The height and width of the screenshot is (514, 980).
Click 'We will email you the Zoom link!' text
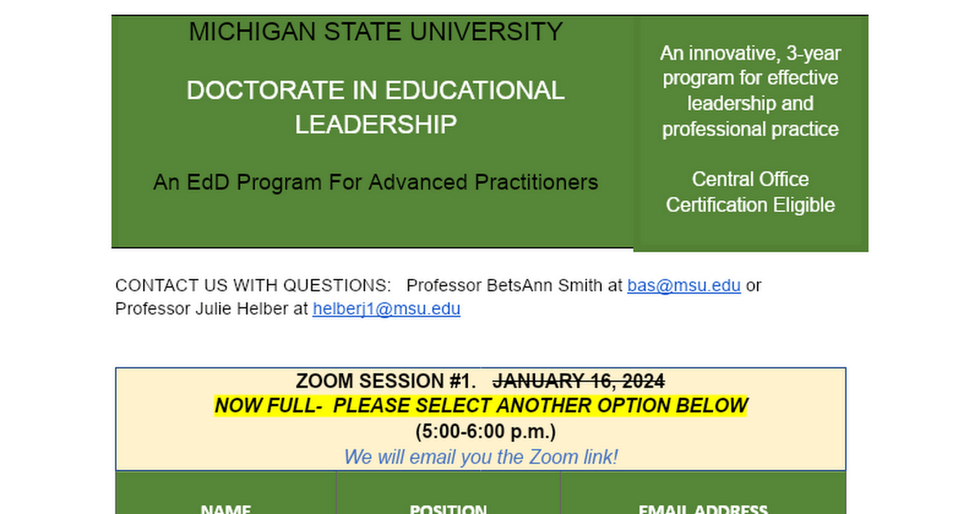point(480,457)
